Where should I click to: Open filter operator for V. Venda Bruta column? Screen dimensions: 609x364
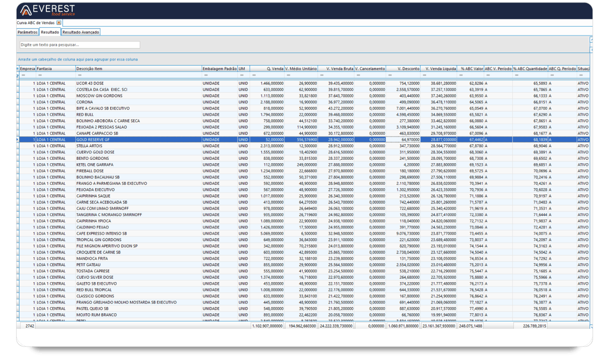pyautogui.click(x=322, y=75)
